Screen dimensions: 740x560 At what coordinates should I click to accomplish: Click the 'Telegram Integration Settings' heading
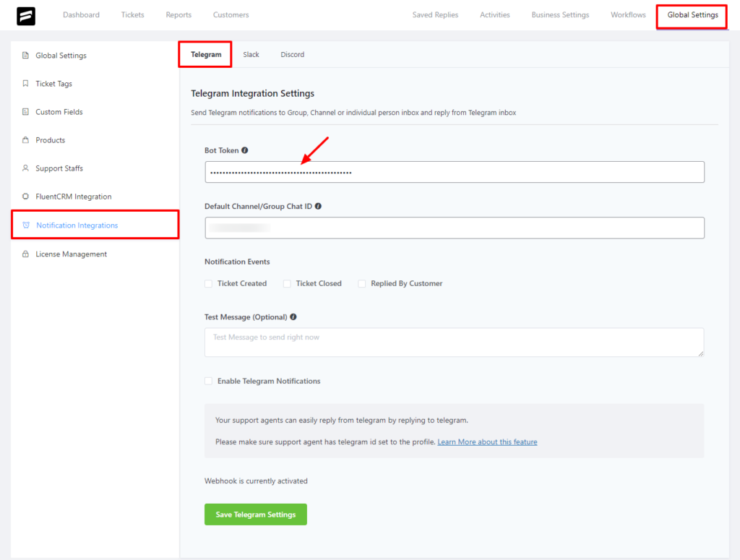252,93
